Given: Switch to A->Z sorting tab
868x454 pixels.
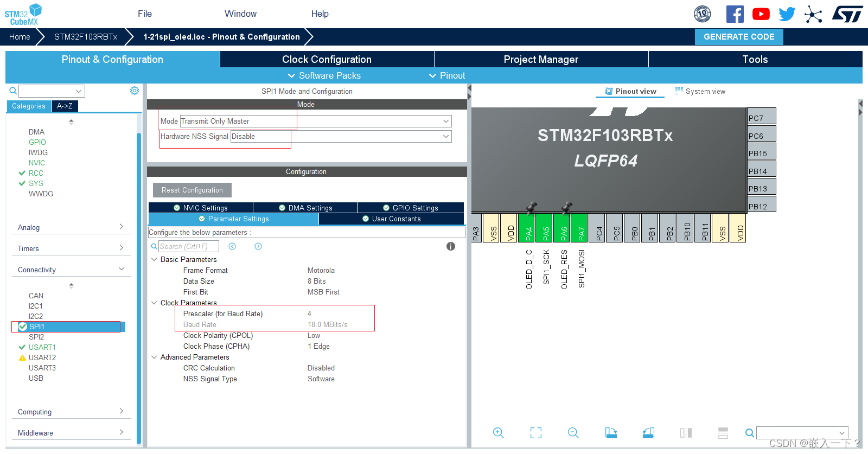Looking at the screenshot, I should [x=65, y=106].
